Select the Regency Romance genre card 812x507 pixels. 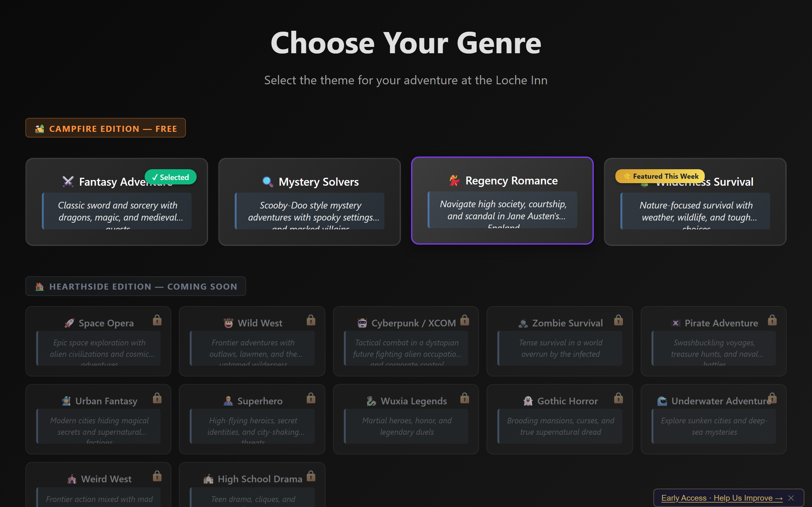[x=502, y=201]
